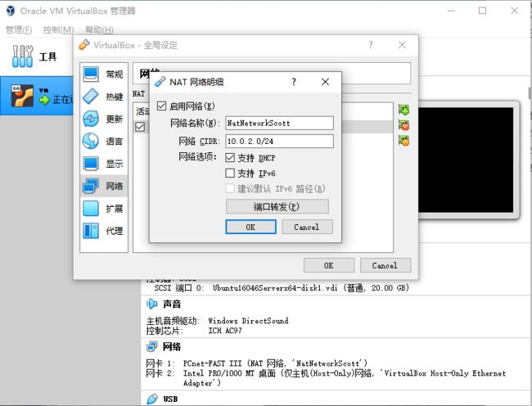
Task: Toggle the 支持 DHCP checkbox
Action: tap(230, 158)
